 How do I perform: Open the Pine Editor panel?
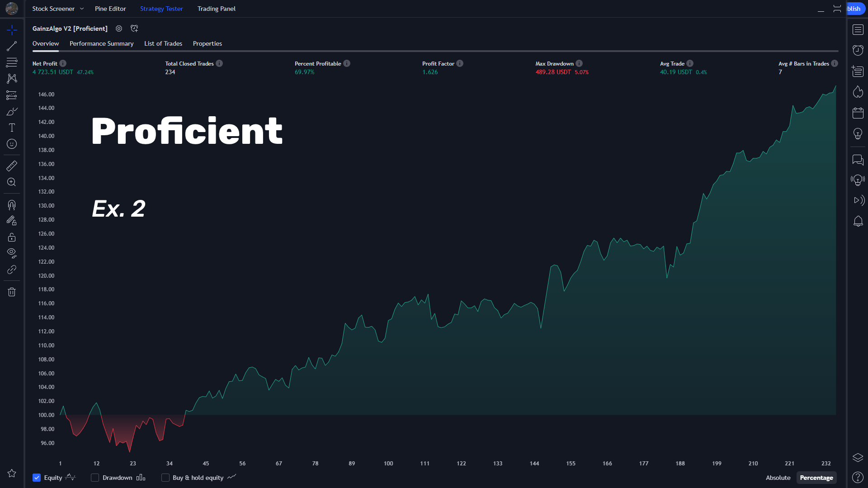110,9
